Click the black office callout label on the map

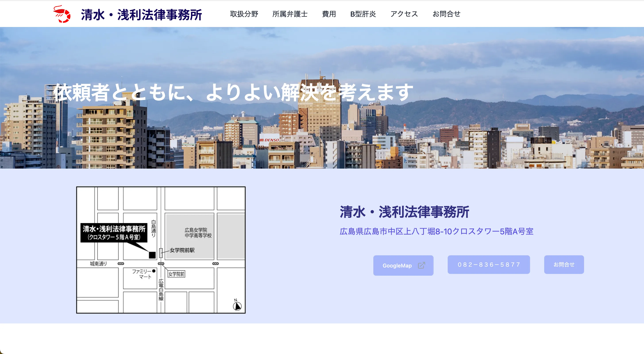coord(114,233)
